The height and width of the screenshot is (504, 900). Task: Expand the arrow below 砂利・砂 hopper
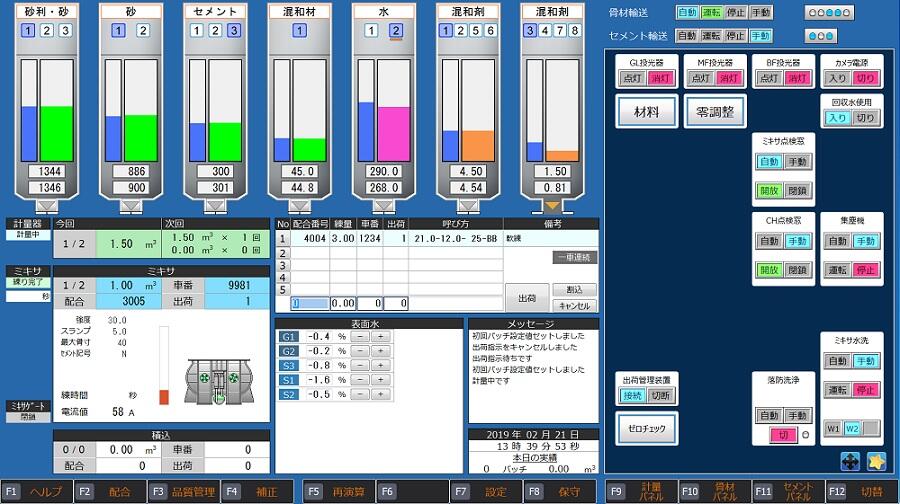[49, 206]
